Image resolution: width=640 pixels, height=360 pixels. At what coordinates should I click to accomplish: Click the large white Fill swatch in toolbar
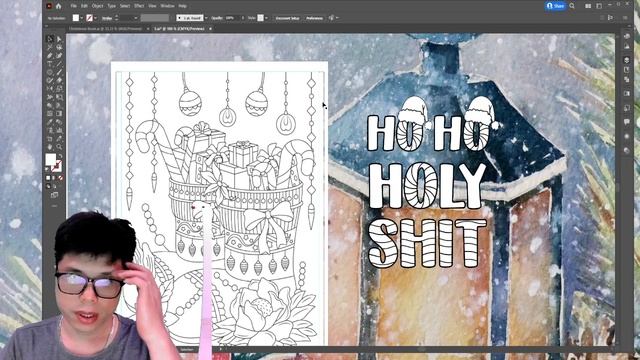coord(51,159)
